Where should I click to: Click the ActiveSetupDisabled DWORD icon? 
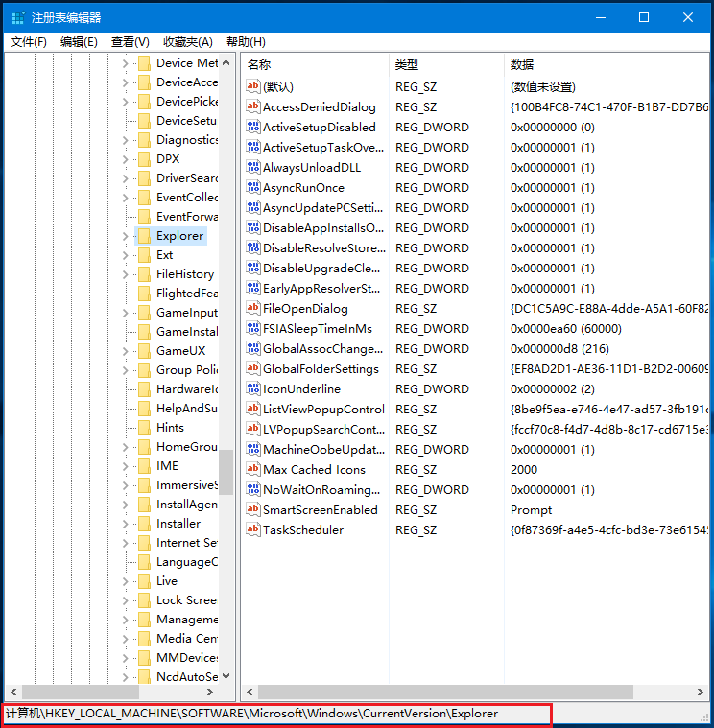click(x=253, y=127)
